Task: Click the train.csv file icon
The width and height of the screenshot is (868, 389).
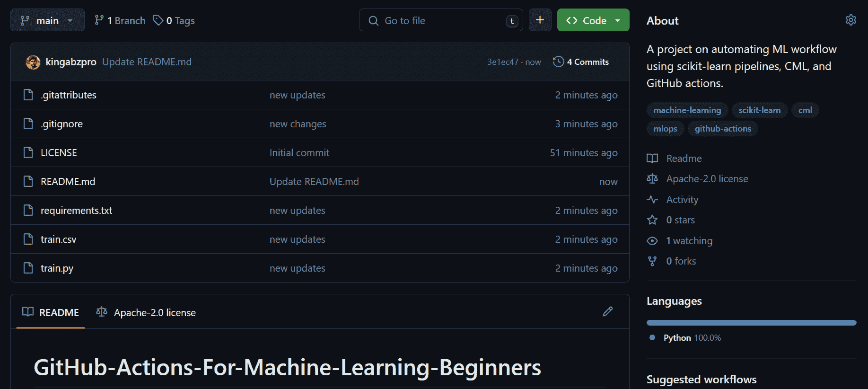Action: tap(28, 239)
